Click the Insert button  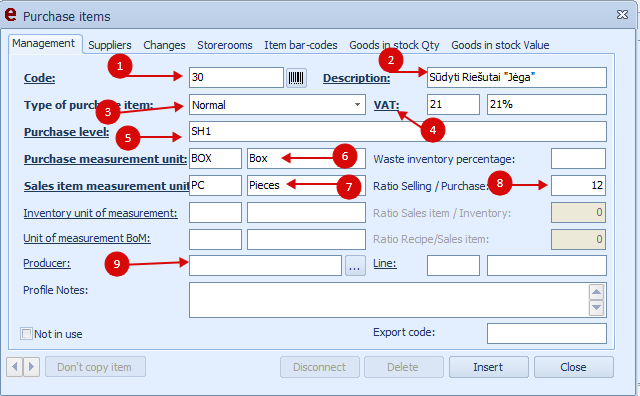tap(489, 367)
